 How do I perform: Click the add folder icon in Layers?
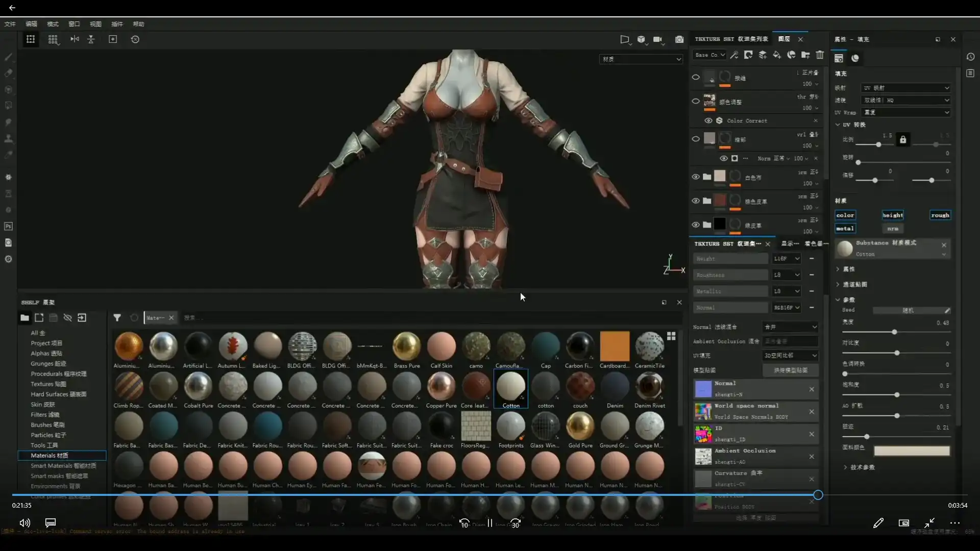click(805, 55)
